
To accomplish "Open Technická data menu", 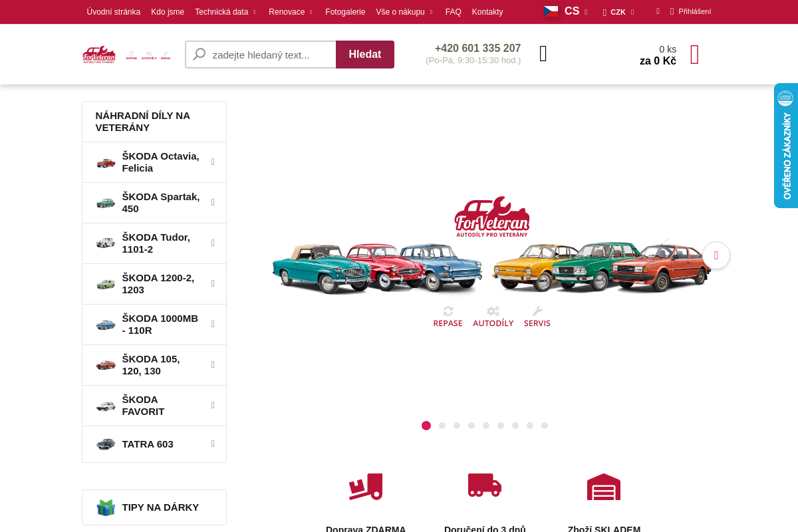I will [225, 12].
